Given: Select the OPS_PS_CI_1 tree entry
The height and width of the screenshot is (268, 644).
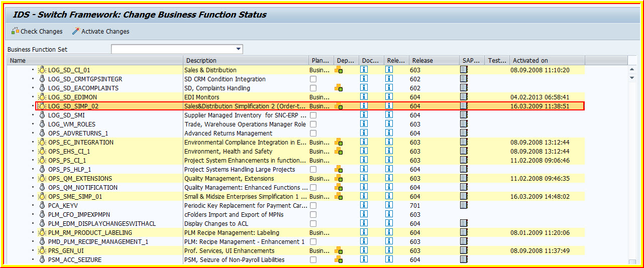Looking at the screenshot, I should pos(67,161).
